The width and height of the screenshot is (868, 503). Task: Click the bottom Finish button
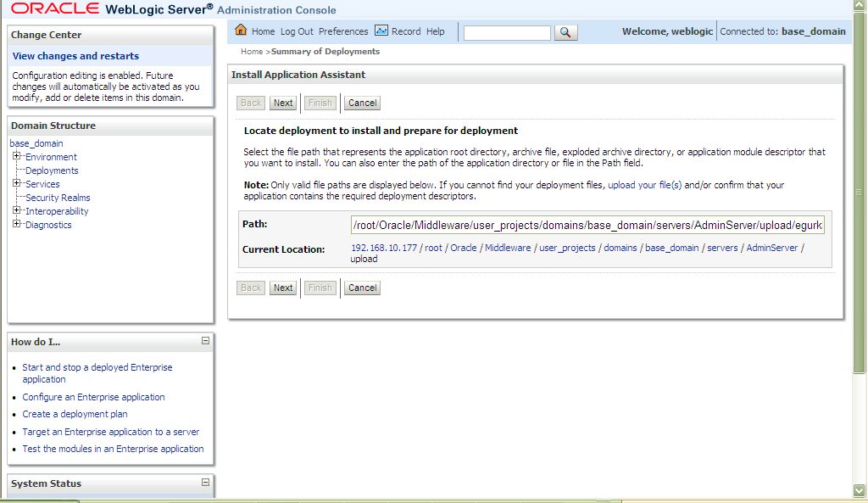click(x=320, y=288)
